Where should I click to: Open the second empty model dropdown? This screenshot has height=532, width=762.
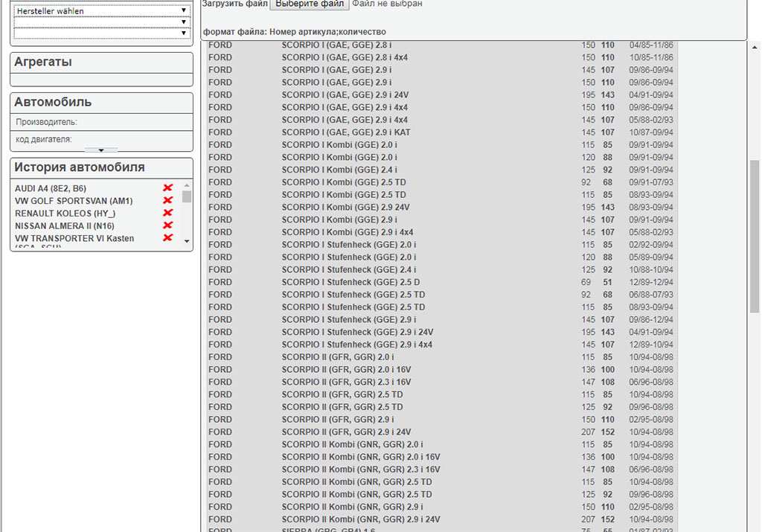[x=102, y=22]
